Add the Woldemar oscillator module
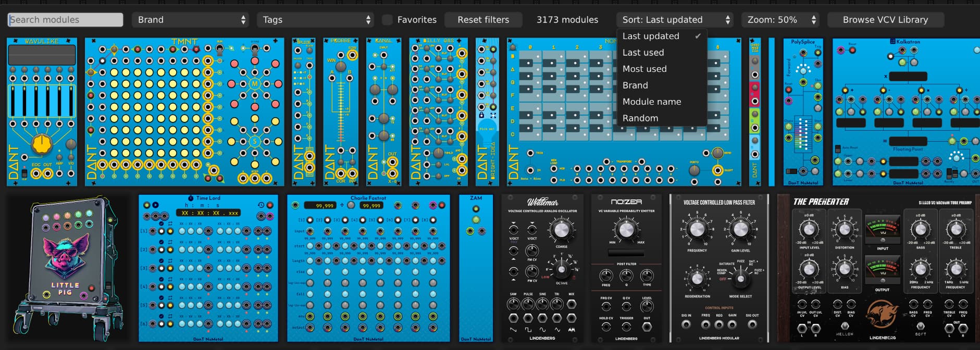This screenshot has height=350, width=980. (542, 268)
